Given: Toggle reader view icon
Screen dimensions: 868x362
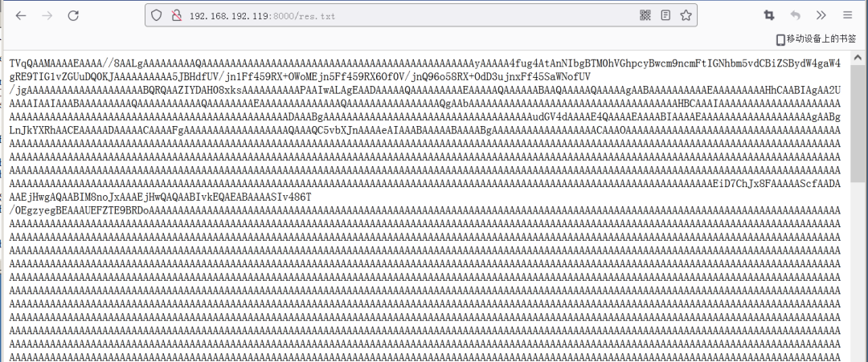Looking at the screenshot, I should tap(666, 15).
